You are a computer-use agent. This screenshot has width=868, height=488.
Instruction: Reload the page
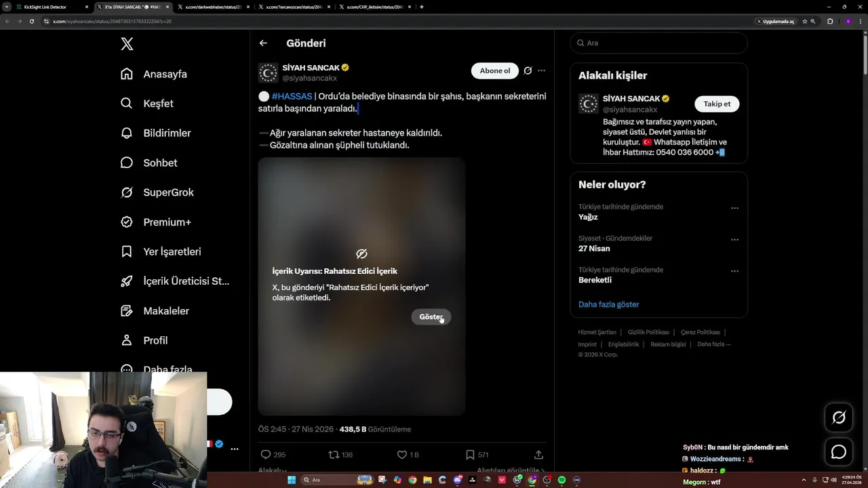(31, 21)
